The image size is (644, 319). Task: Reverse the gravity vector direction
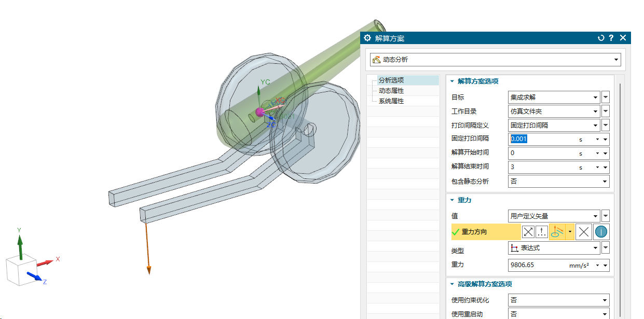pyautogui.click(x=528, y=231)
